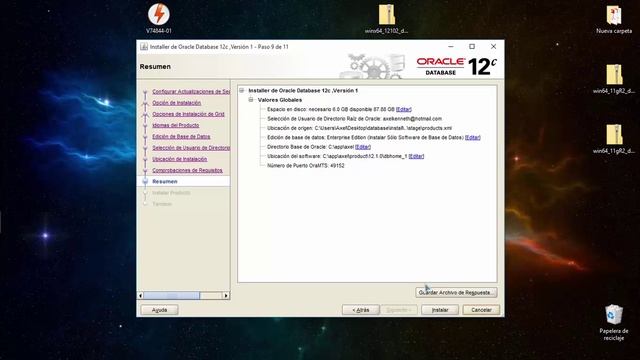Maximize the Oracle installer window
640x360 pixels.
pyautogui.click(x=472, y=47)
